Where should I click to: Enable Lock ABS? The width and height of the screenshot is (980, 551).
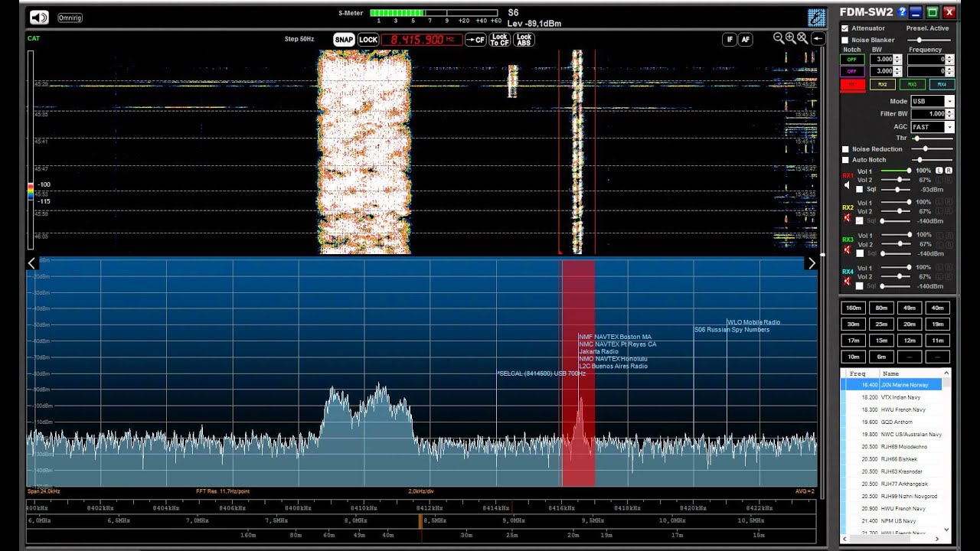click(524, 40)
